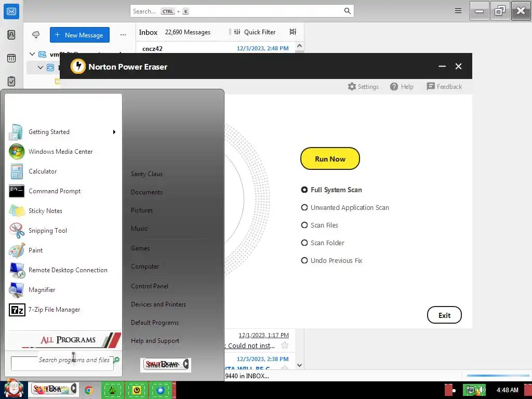Star the 'Could not inst...' message
Viewport: 532px width, 399px height.
click(285, 345)
